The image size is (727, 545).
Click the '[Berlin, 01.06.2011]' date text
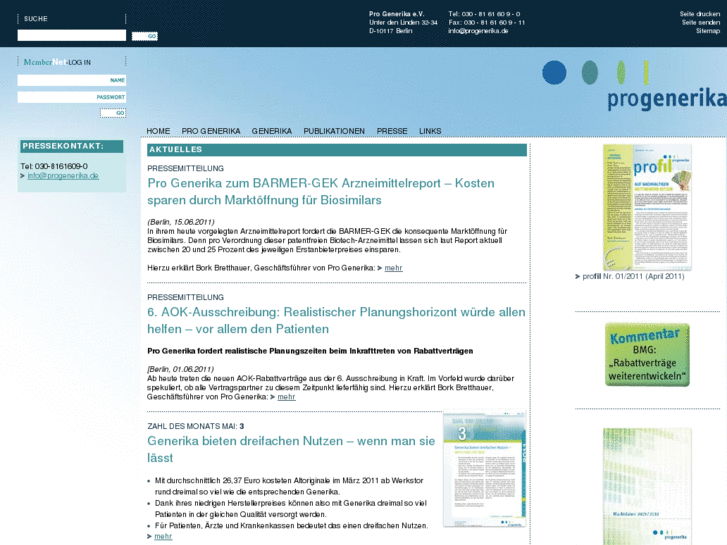click(x=180, y=369)
